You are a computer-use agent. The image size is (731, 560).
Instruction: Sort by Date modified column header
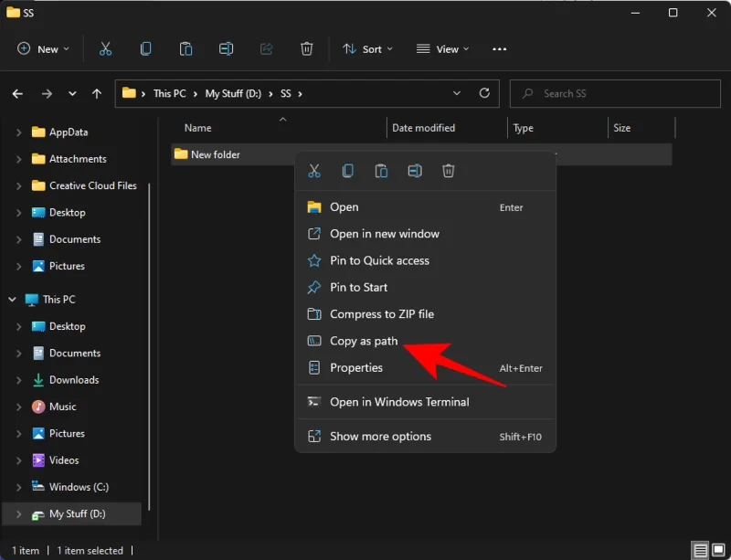[x=423, y=128]
